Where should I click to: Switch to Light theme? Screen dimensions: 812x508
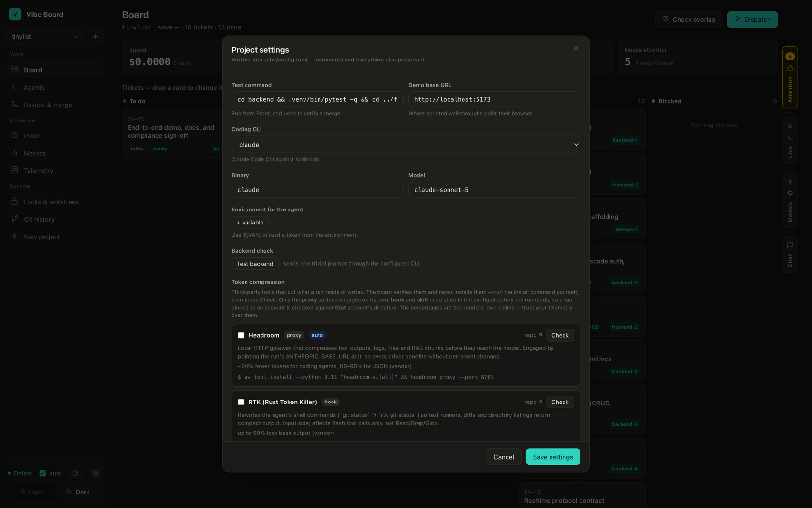(x=32, y=492)
